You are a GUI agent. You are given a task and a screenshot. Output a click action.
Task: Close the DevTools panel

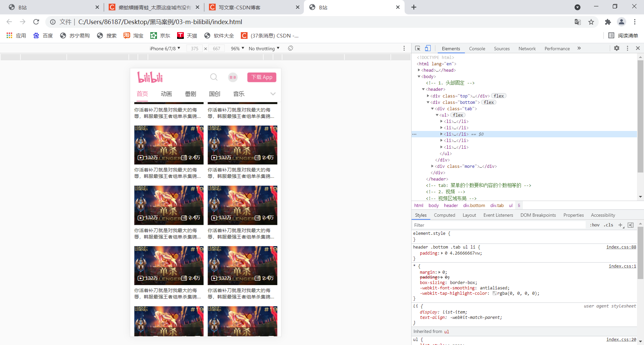click(638, 48)
